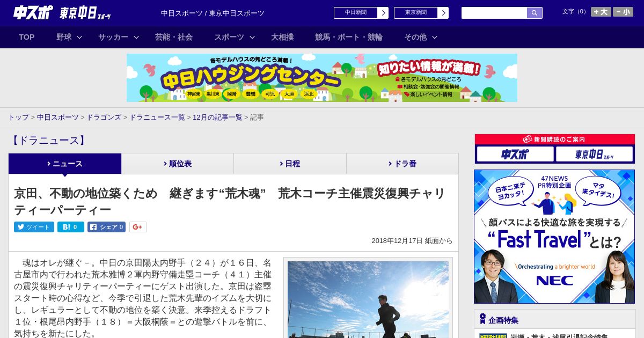The image size is (644, 338).
Task: Expand the 野球 menu
Action: (69, 37)
